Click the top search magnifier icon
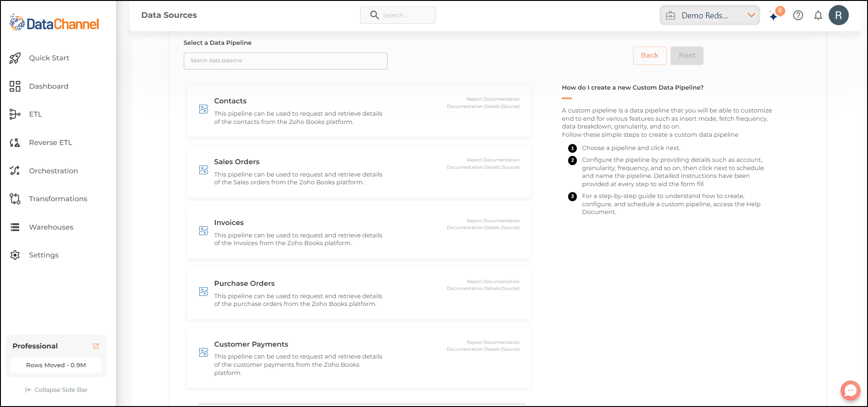 point(374,15)
